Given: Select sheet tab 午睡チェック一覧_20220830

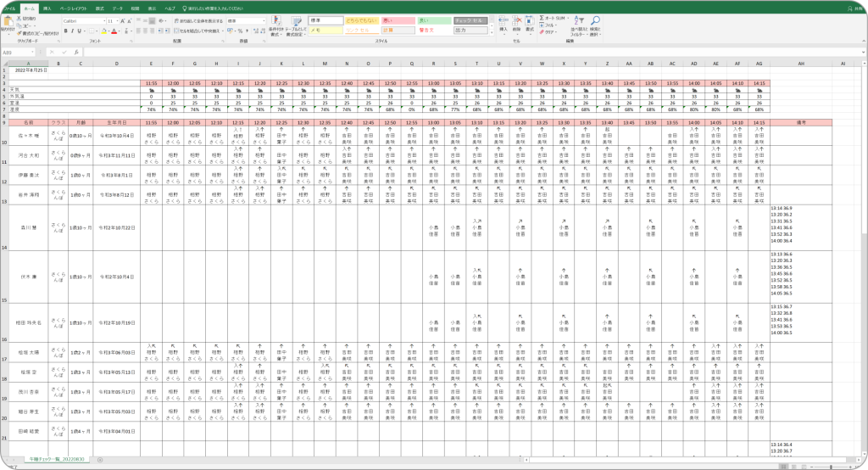Looking at the screenshot, I should click(57, 460).
